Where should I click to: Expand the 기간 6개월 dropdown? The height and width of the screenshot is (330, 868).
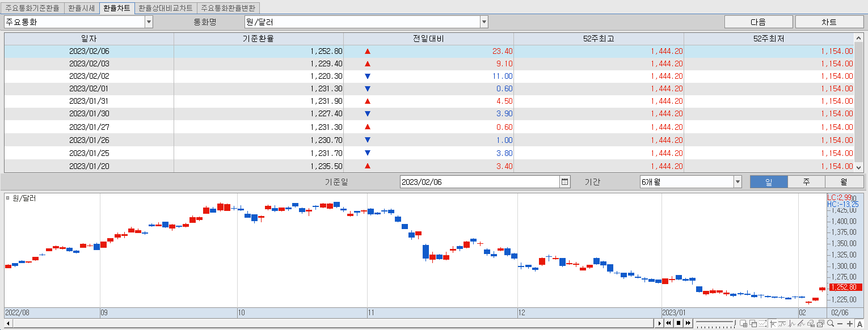(738, 181)
